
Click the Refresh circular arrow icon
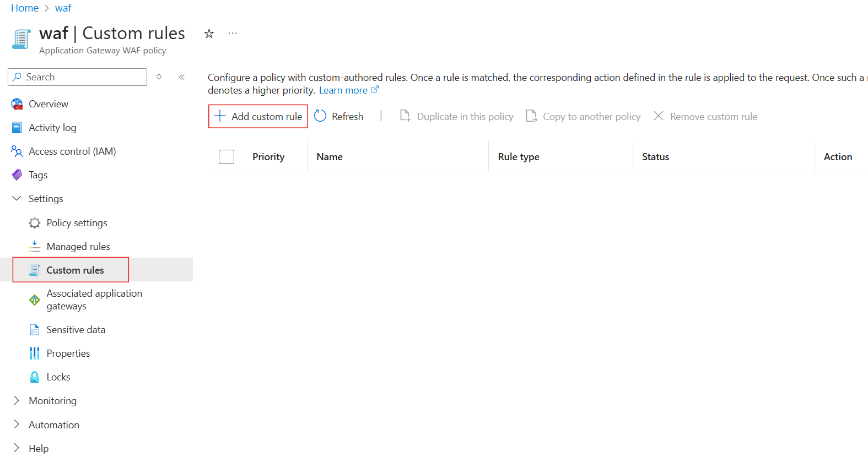(x=320, y=116)
